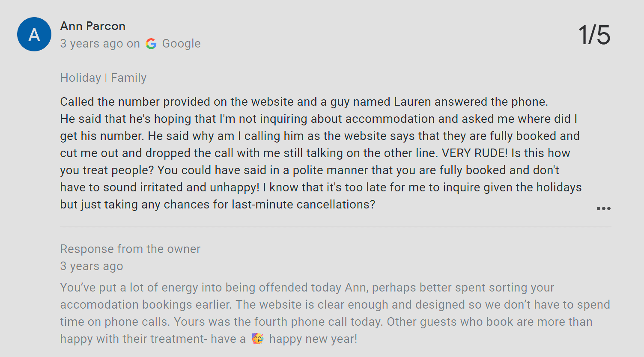Click the blue "A" profile avatar
Screen dimensions: 644x357
[x=34, y=34]
